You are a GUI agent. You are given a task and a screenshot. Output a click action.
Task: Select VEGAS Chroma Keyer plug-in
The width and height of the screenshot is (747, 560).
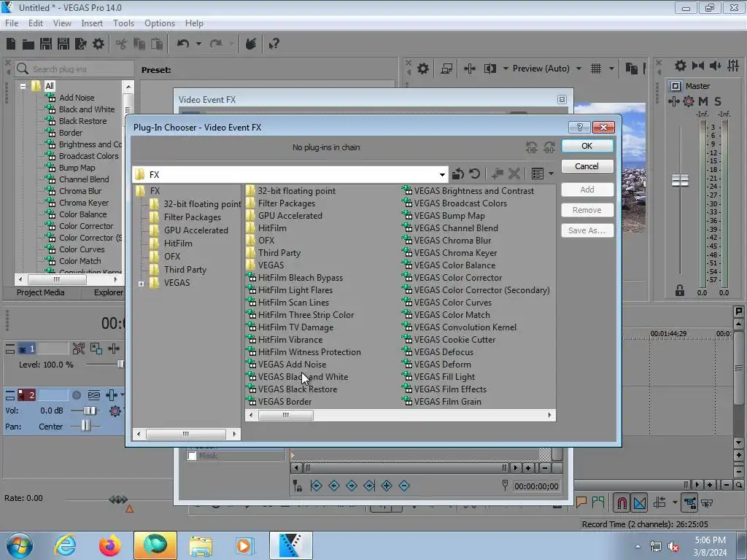coord(455,253)
